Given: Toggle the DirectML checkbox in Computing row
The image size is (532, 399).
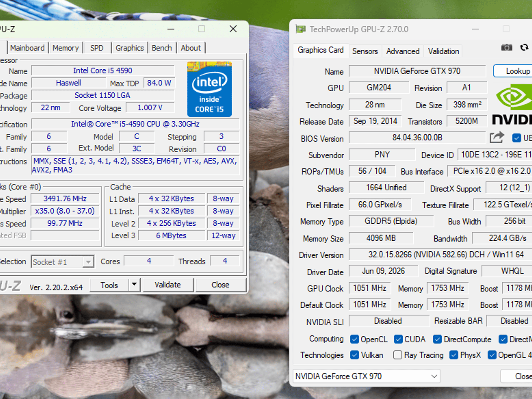Looking at the screenshot, I should [x=503, y=339].
